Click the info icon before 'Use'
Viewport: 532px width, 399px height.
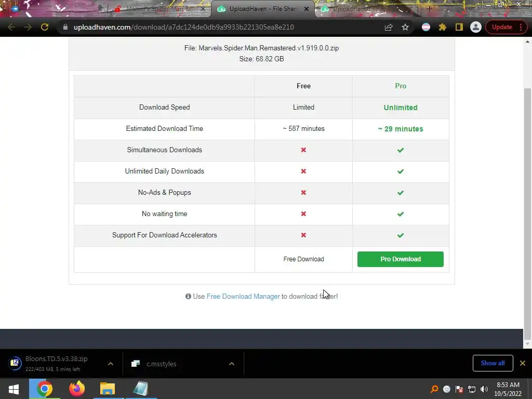click(x=188, y=297)
